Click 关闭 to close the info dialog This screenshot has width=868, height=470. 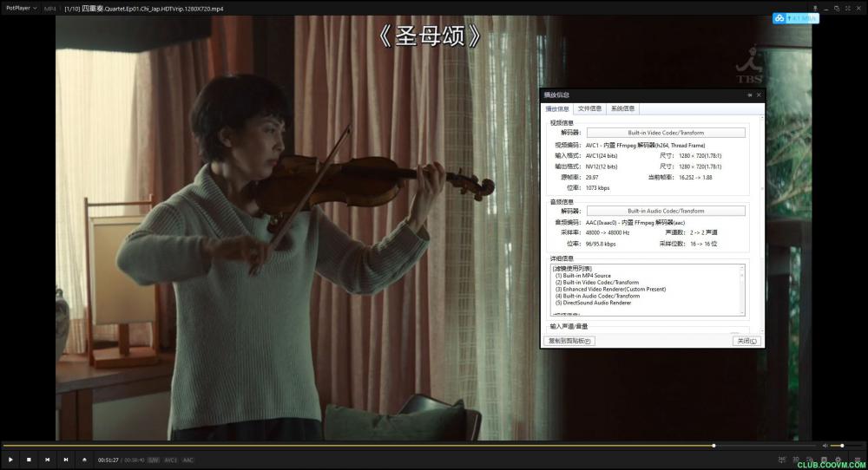point(746,341)
